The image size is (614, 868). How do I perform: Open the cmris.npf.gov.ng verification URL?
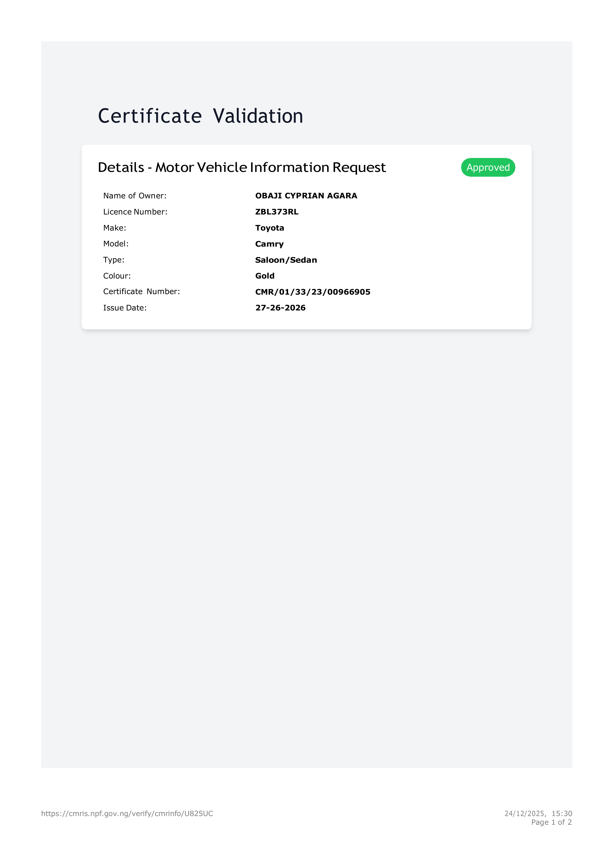click(127, 813)
